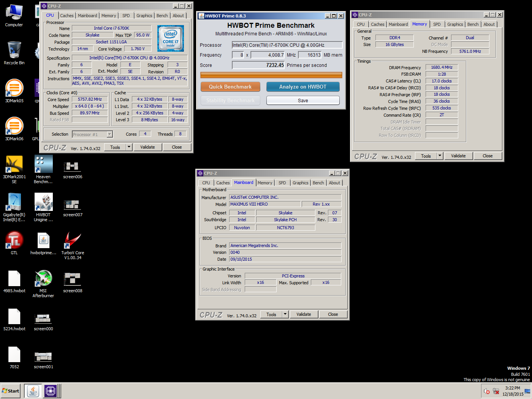This screenshot has height=399, width=532.
Task: Click the MAXIMUS VIII HERO model field
Action: 265,204
